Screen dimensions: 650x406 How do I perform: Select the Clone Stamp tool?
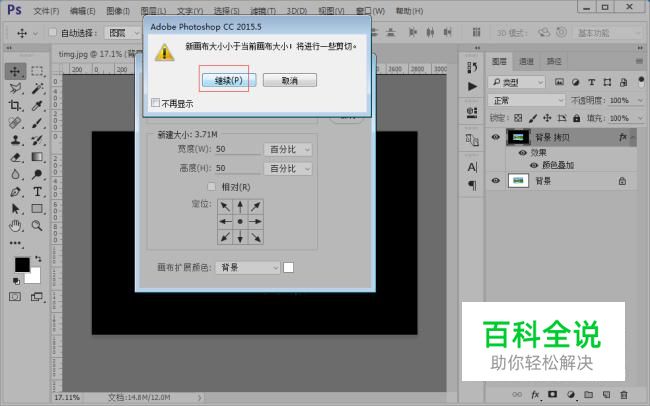tap(15, 140)
